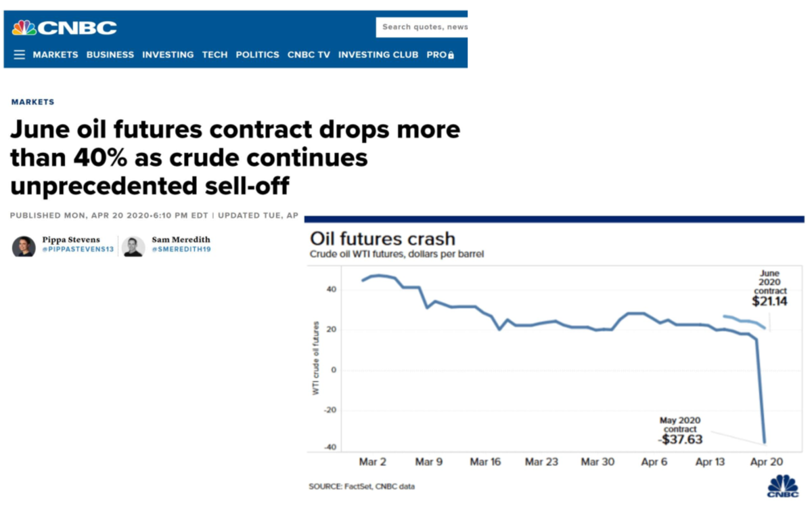Open the hamburger navigation menu
The width and height of the screenshot is (812, 508).
click(x=19, y=55)
